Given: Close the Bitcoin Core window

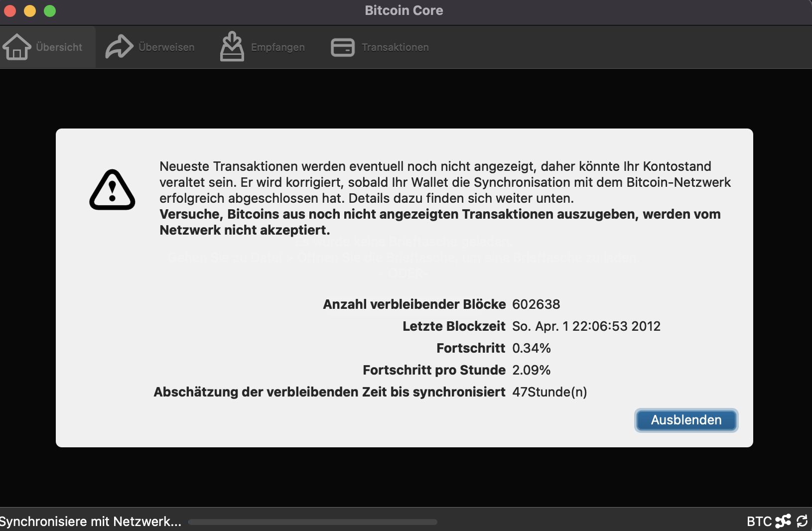Looking at the screenshot, I should 10,10.
